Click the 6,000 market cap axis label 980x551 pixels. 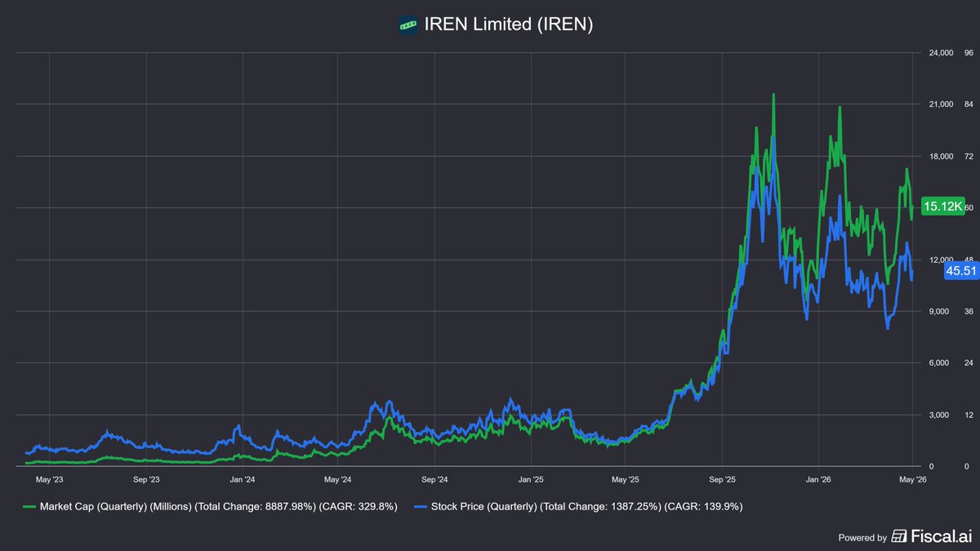click(941, 362)
